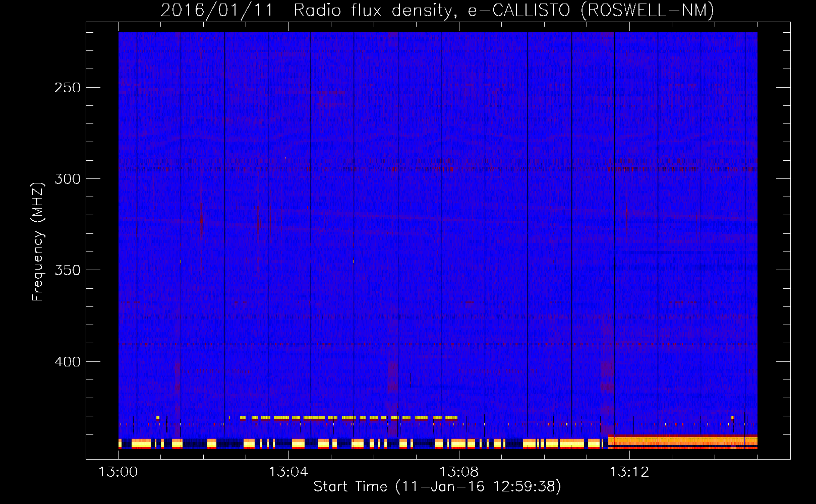Screen dimensions: 816x504
Task: Click the 13:00 time tick label
Action: tap(118, 472)
